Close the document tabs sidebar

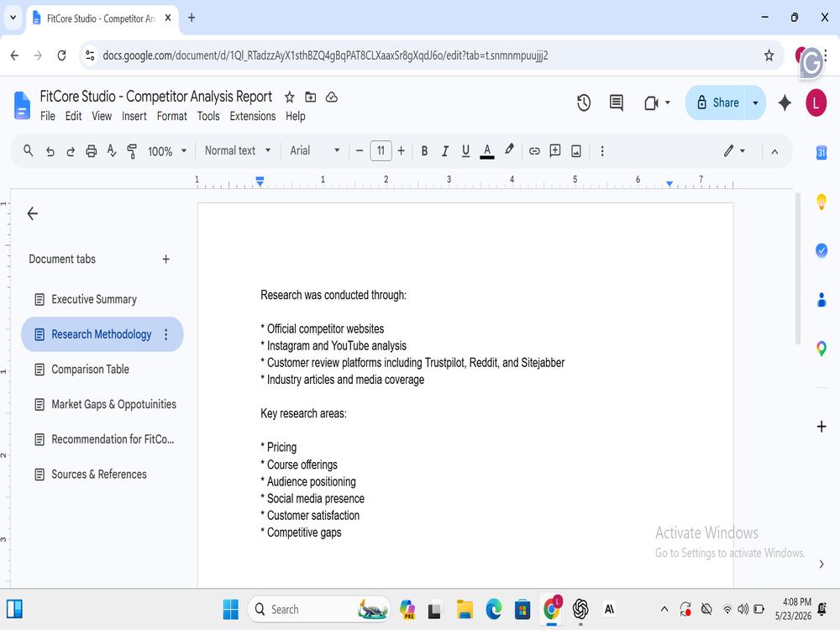point(32,213)
